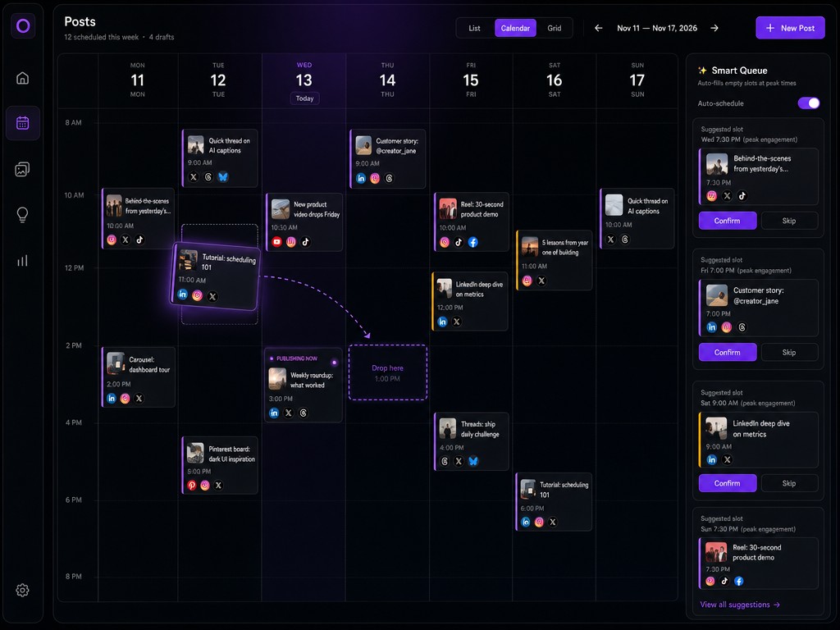This screenshot has width=840, height=630.
Task: Open settings gear in sidebar
Action: tap(22, 590)
